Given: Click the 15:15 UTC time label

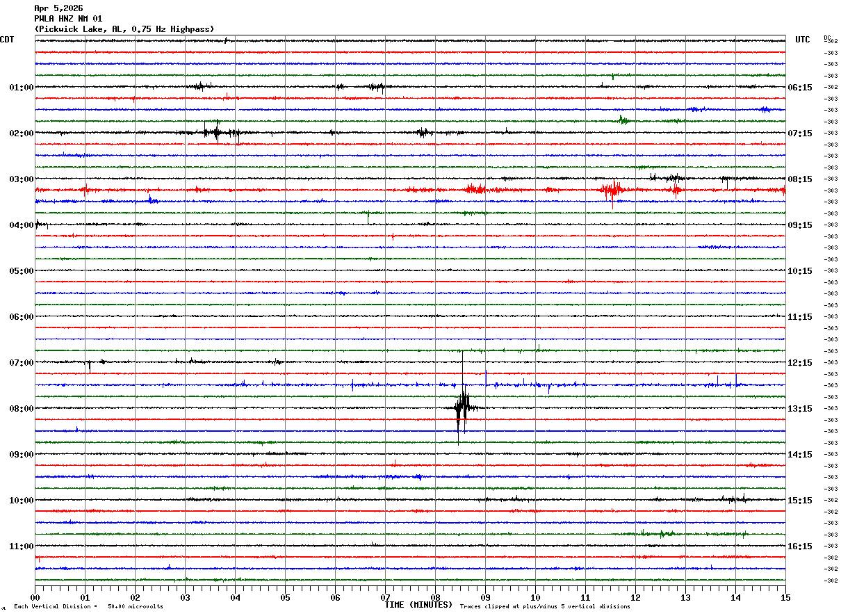Looking at the screenshot, I should point(800,501).
